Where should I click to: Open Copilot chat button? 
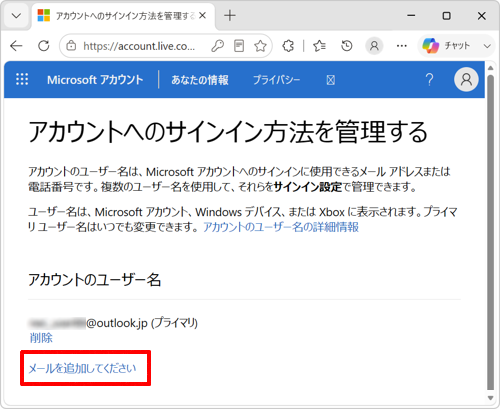(x=447, y=46)
